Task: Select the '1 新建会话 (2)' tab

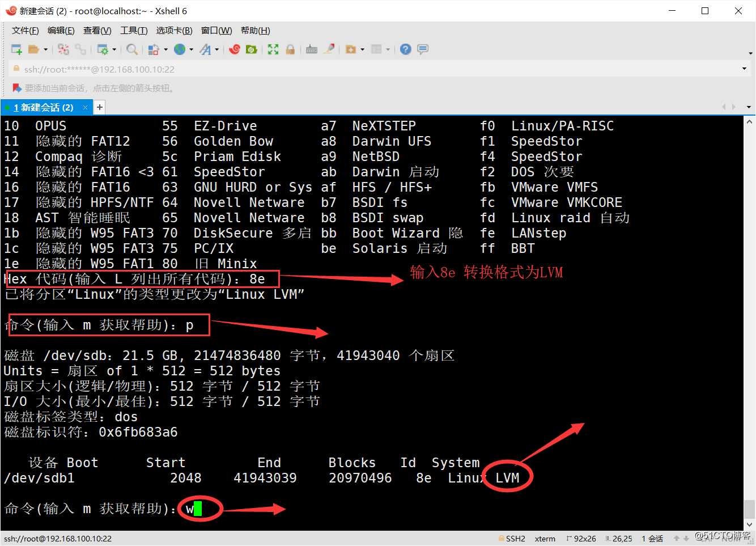Action: 44,107
